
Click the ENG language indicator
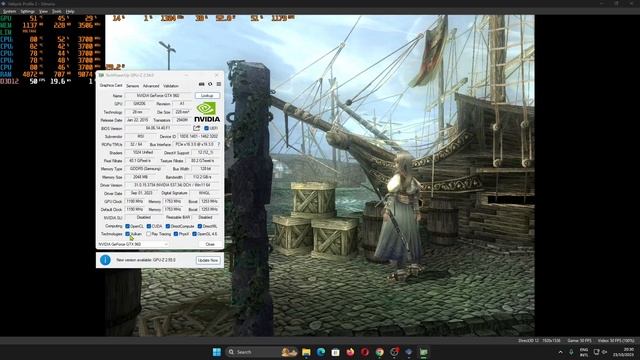(x=584, y=352)
